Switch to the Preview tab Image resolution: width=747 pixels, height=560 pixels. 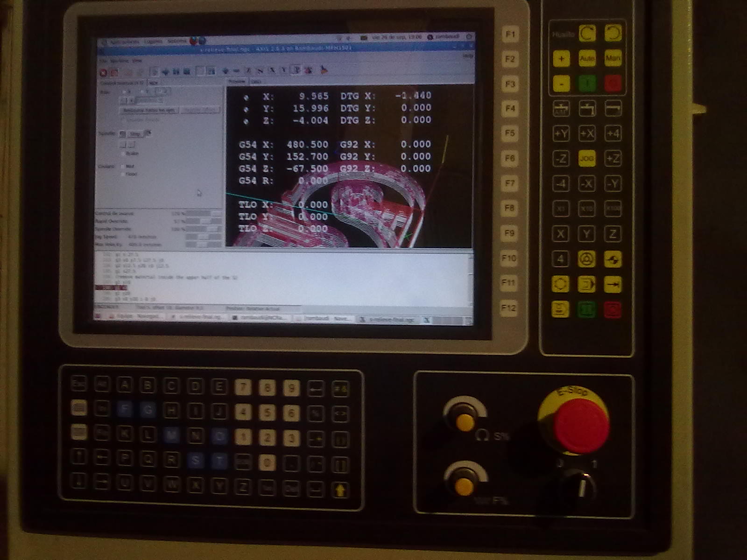[236, 82]
